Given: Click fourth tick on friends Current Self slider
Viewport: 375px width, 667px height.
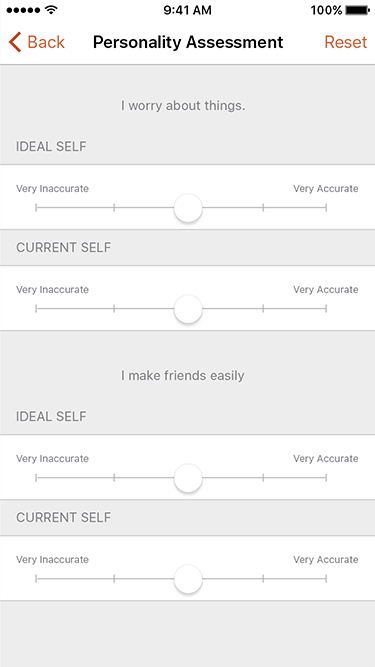Looking at the screenshot, I should tap(263, 579).
